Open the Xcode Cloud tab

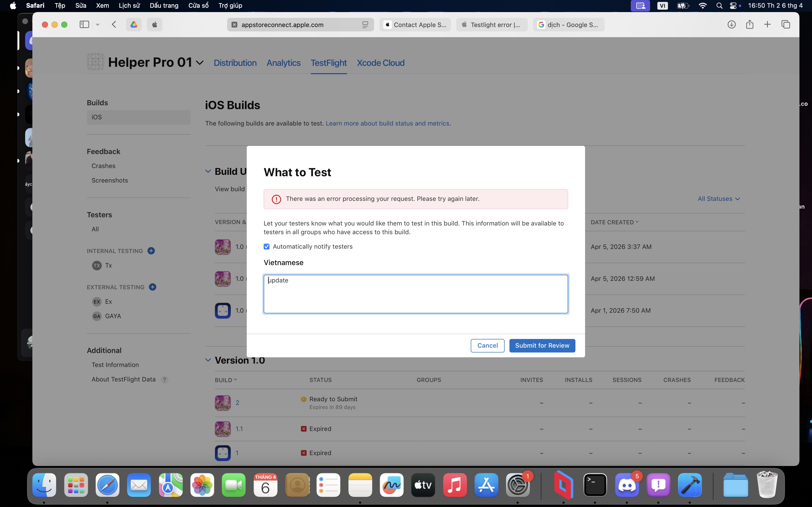pos(380,63)
